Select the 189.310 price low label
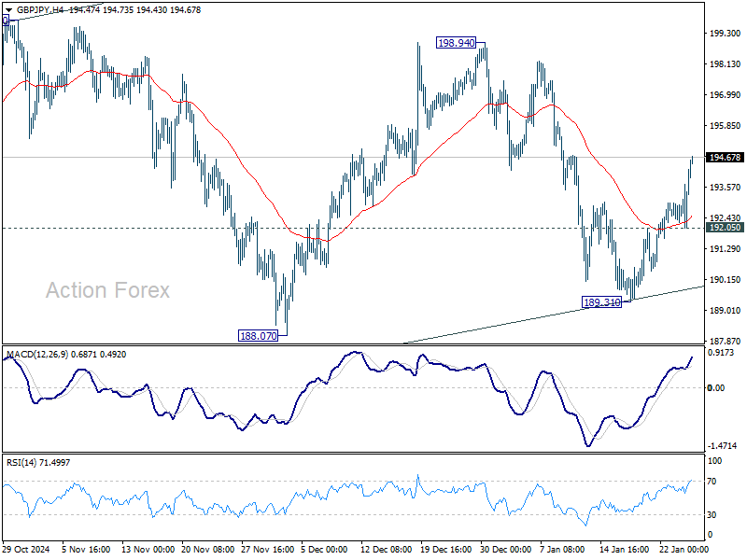This screenshot has width=747, height=560. 602,301
